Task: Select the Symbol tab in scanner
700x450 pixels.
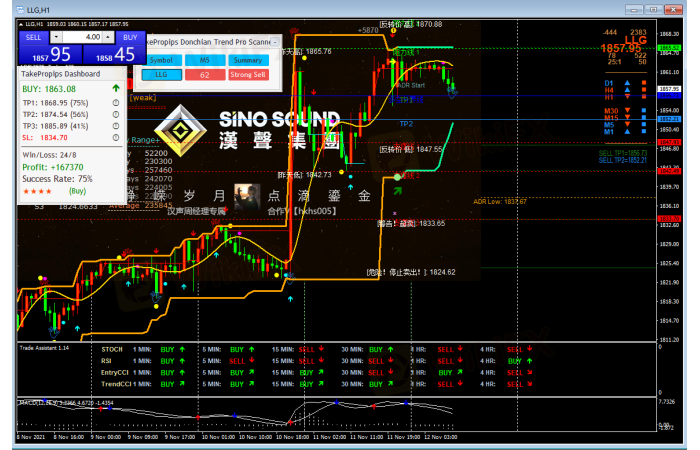Action: pyautogui.click(x=160, y=60)
